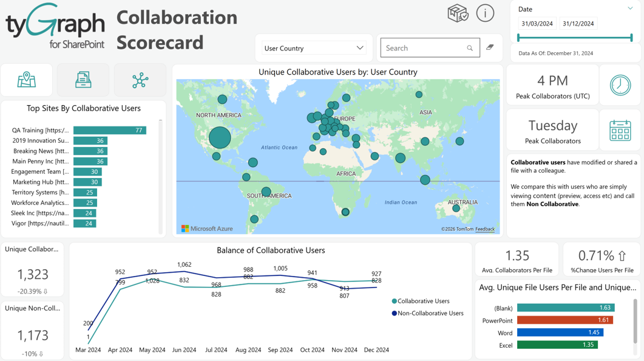Click the eraser clear-selections icon
This screenshot has height=361, width=644.
click(x=490, y=47)
